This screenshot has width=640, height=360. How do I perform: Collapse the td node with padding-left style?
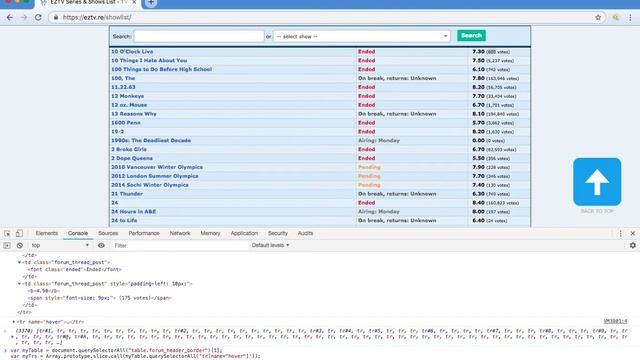pyautogui.click(x=19, y=284)
